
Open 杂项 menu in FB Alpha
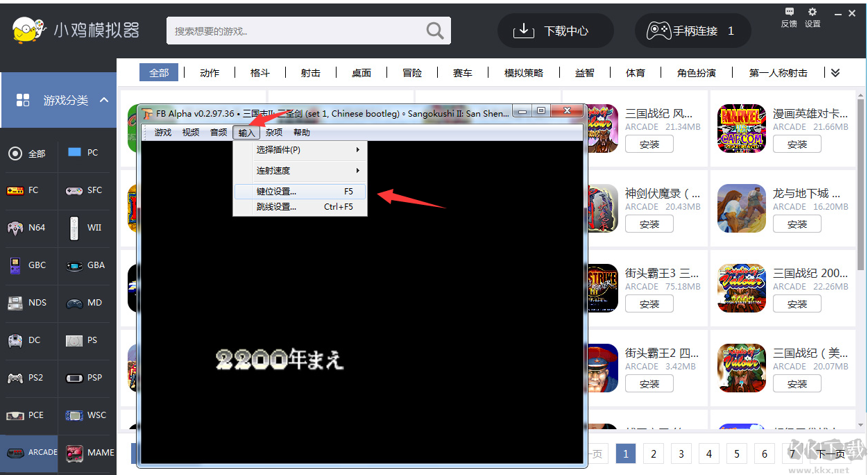274,132
